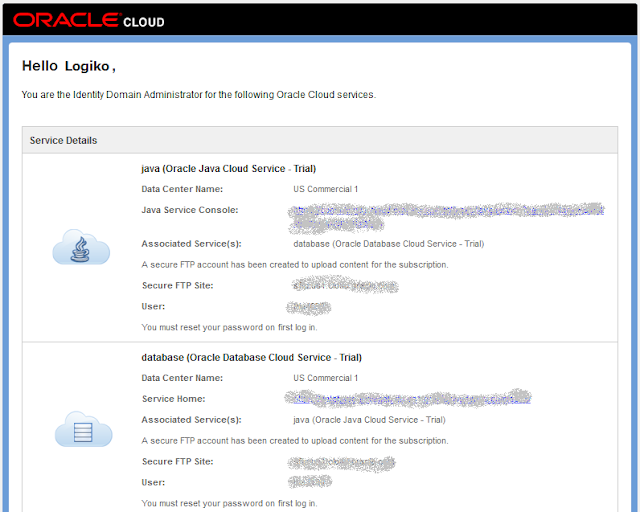Click the Oracle Cloud logo

(89, 20)
